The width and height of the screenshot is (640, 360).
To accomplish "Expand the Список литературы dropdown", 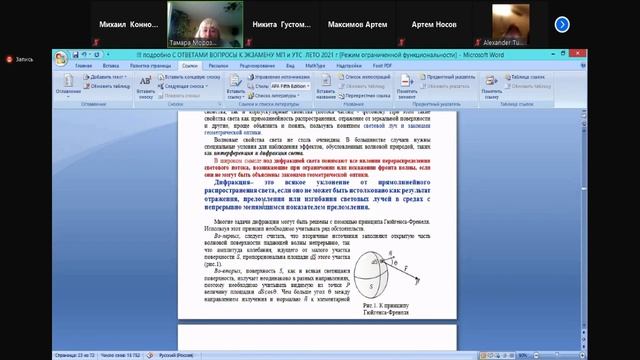I will point(274,96).
